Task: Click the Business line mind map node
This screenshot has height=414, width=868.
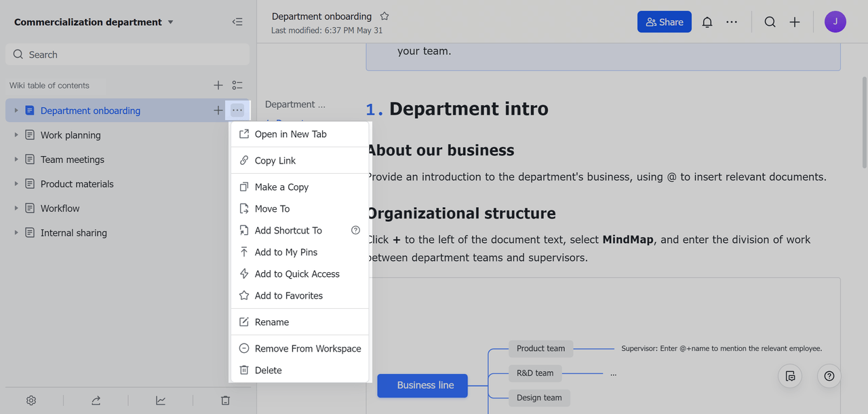Action: point(422,385)
